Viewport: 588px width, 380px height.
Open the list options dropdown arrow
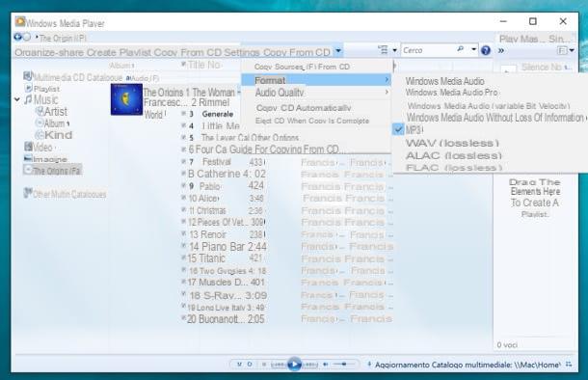572,50
